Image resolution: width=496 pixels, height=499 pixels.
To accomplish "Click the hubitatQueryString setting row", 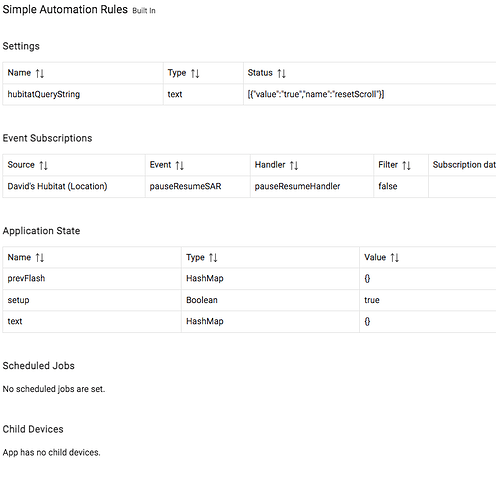I will (x=249, y=94).
